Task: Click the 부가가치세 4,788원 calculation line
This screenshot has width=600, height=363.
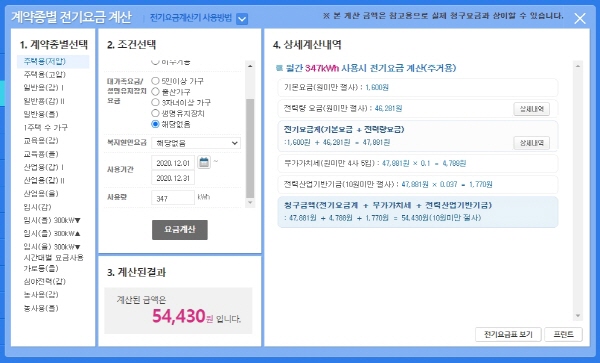Action: point(417,164)
